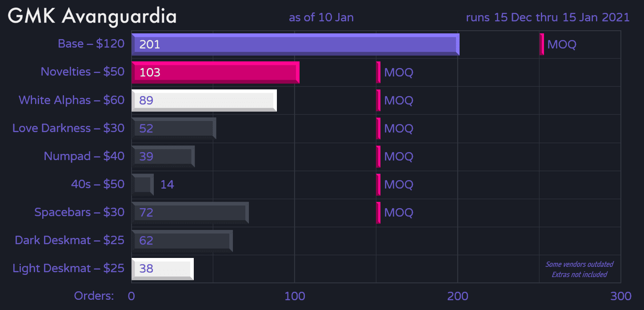Click the Love Darkness MOQ marker
Viewport: 644px width, 310px height.
tap(378, 129)
